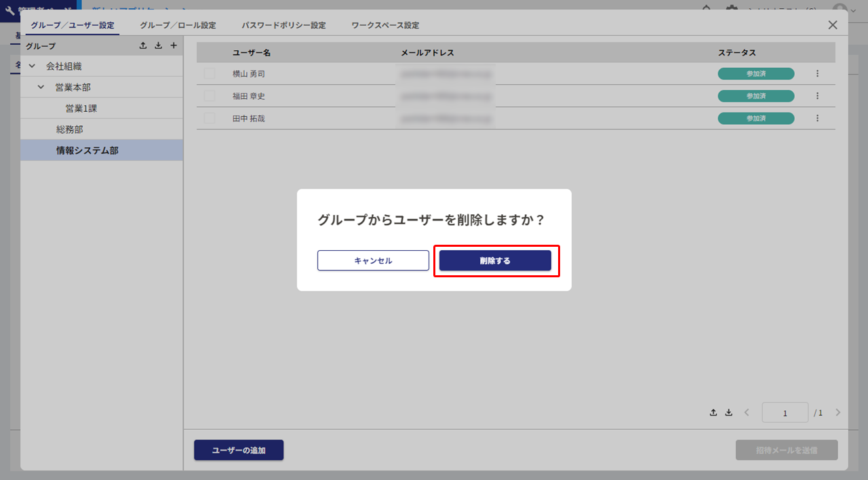The height and width of the screenshot is (480, 868).
Task: Click the user list download icon near pagination
Action: click(x=729, y=412)
